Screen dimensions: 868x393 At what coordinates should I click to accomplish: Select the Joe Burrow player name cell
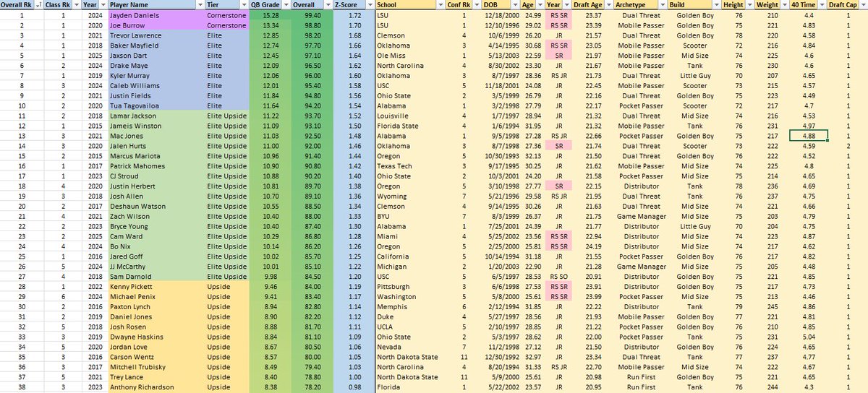[x=156, y=25]
